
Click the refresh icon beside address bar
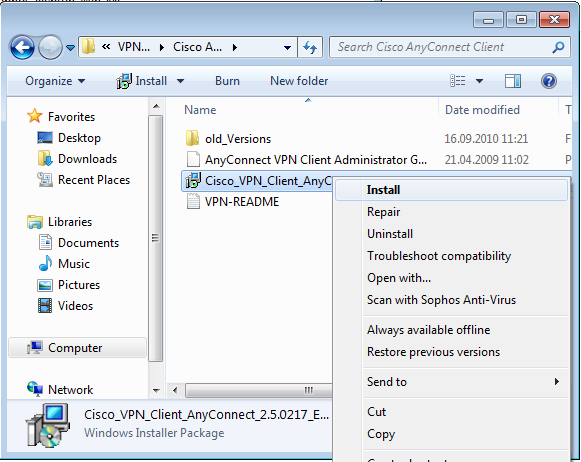(310, 47)
